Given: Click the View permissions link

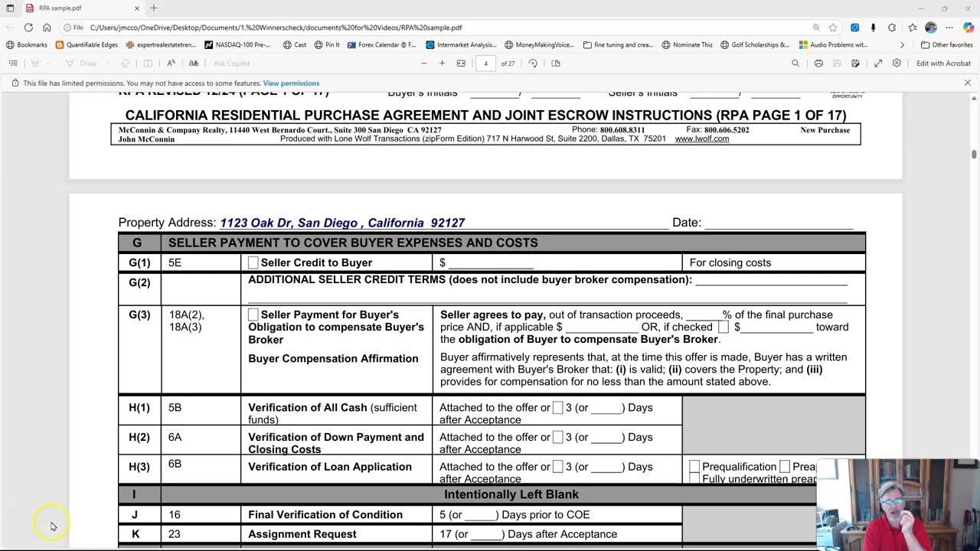Looking at the screenshot, I should coord(291,83).
